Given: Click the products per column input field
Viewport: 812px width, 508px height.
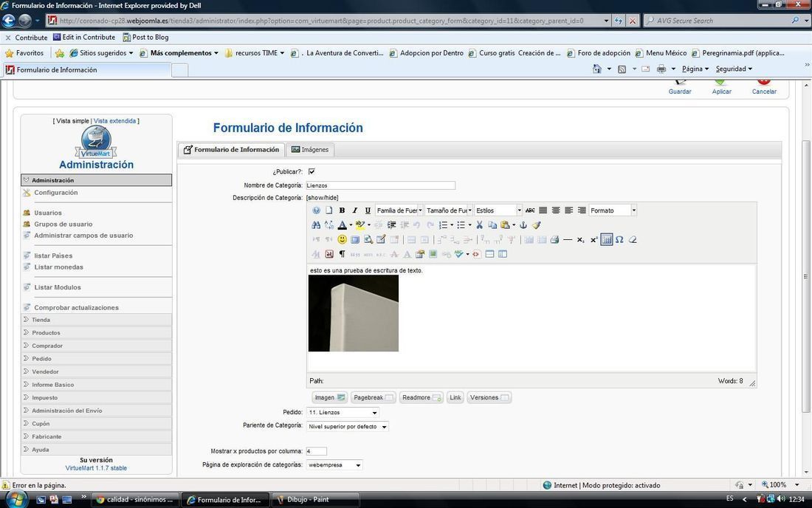Looking at the screenshot, I should (317, 451).
